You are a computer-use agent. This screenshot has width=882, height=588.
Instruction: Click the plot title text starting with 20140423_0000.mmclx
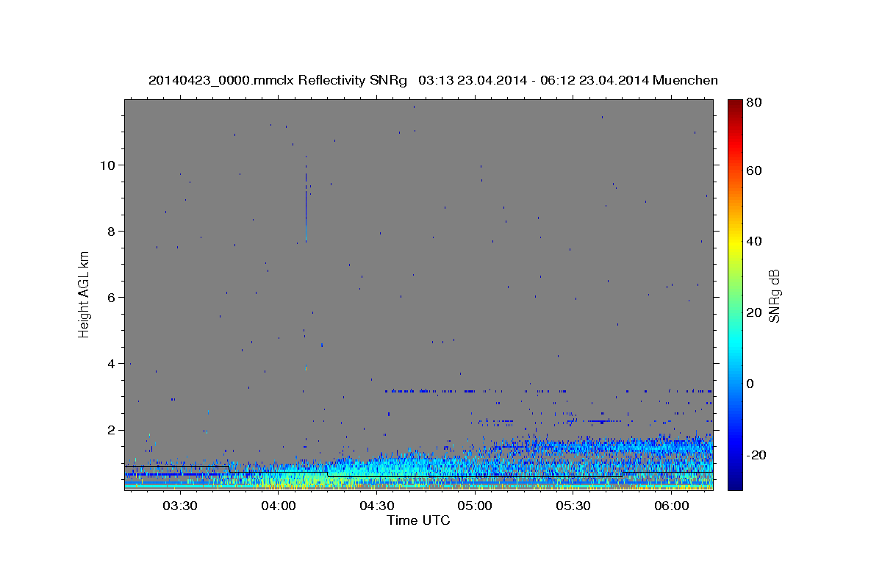(x=433, y=80)
